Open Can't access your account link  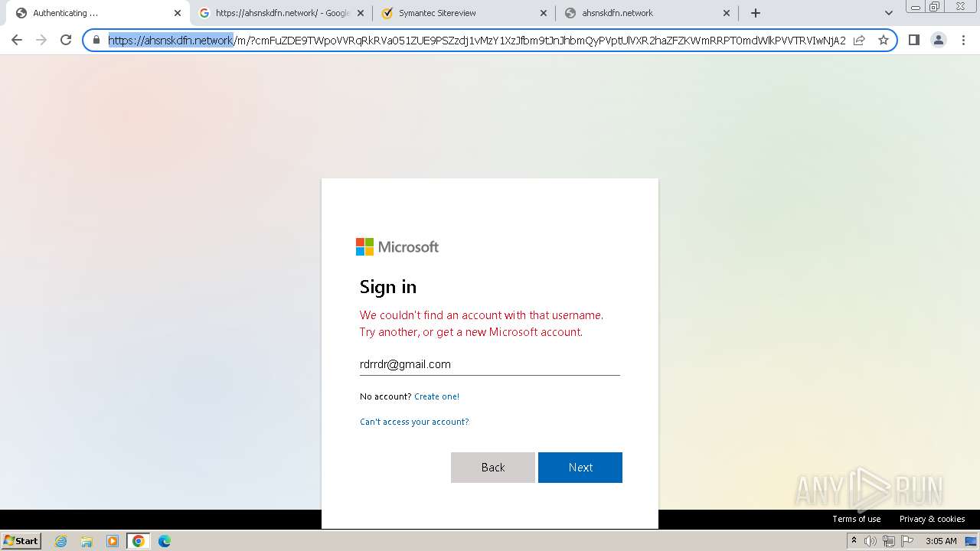[414, 422]
